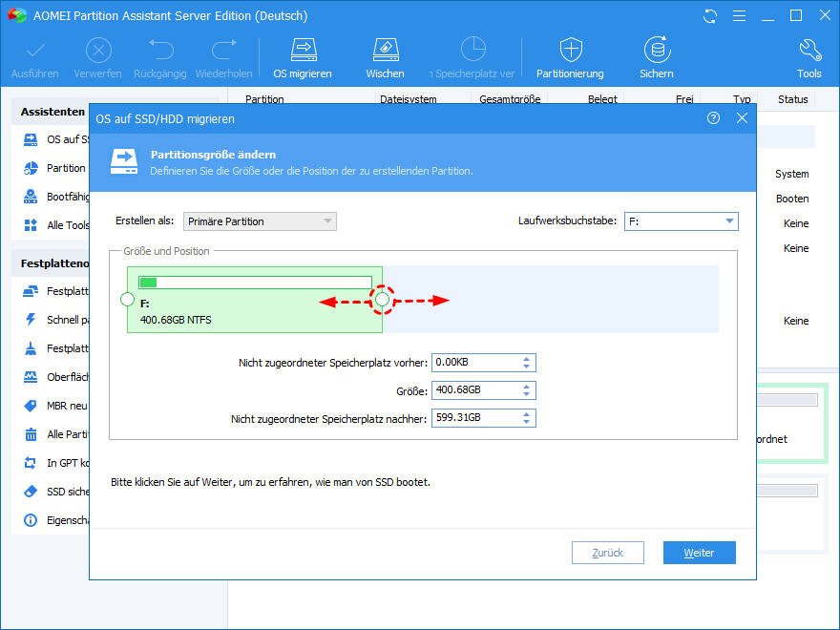This screenshot has width=840, height=630.
Task: Click the left partition resize handle
Action: pos(128,300)
